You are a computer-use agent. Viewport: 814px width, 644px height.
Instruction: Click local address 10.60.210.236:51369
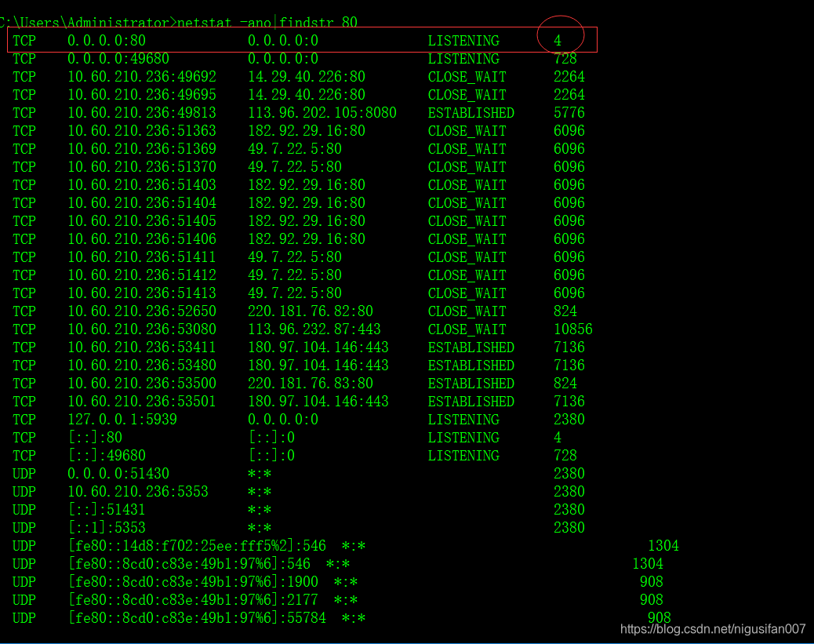coord(142,149)
